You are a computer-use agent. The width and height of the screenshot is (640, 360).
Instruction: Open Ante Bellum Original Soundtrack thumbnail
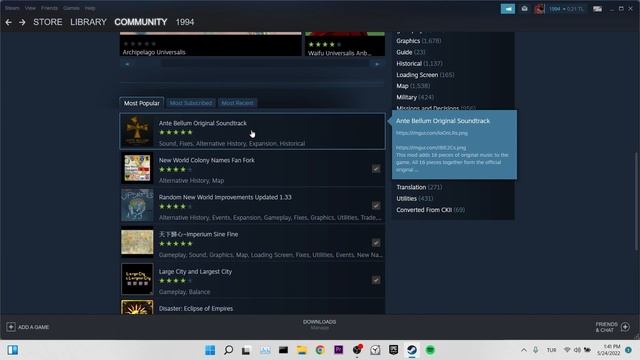click(137, 131)
